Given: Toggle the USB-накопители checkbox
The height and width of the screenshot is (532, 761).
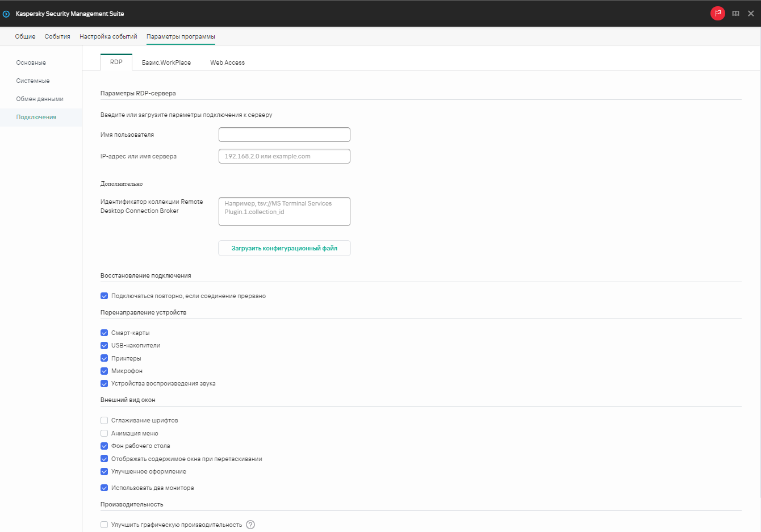Looking at the screenshot, I should pos(104,345).
